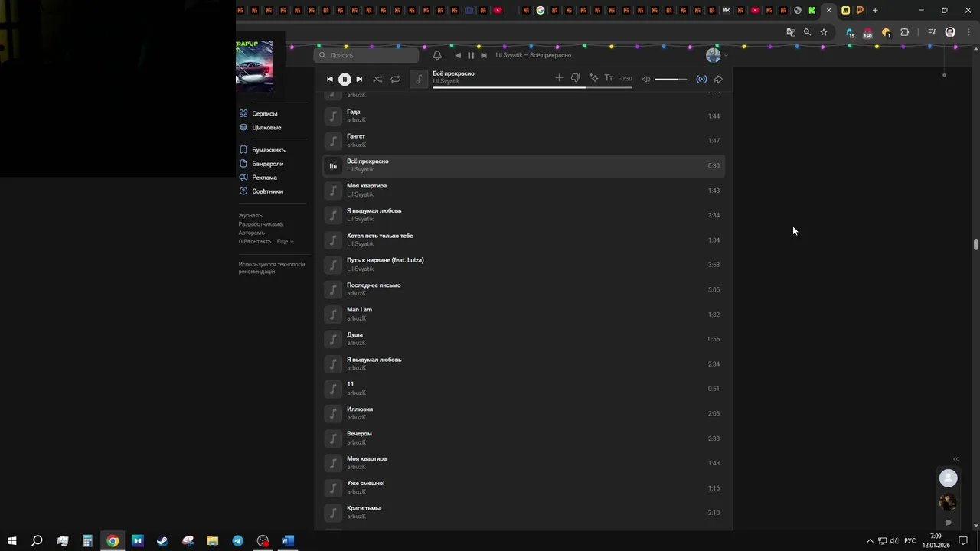Play the track 11 by arbuzK
This screenshot has height=551, width=980.
524,388
